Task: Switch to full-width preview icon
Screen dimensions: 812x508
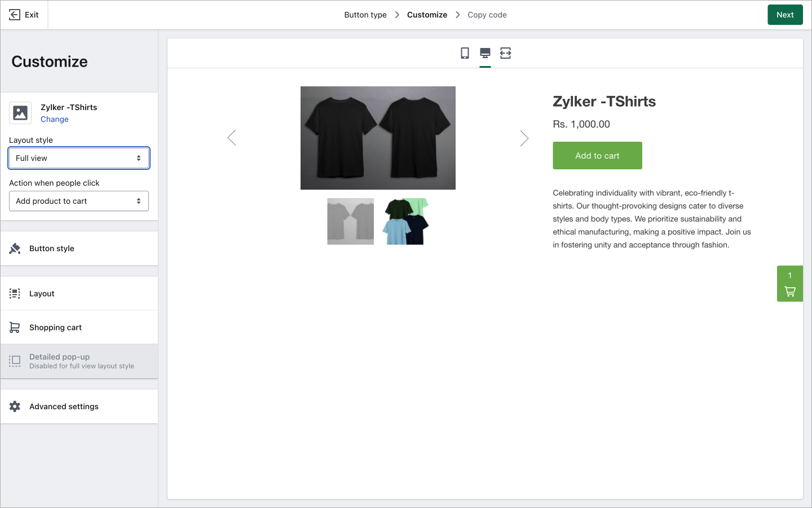Action: [x=506, y=53]
